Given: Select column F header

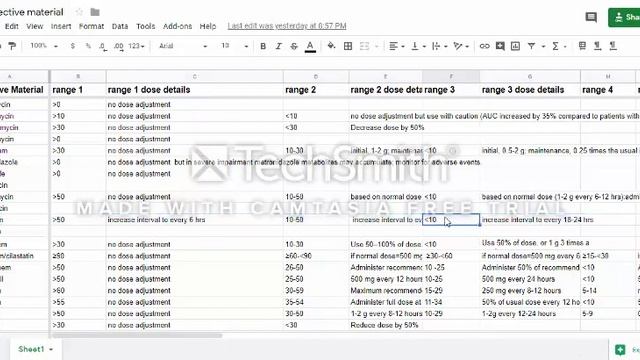Looking at the screenshot, I should [451, 76].
